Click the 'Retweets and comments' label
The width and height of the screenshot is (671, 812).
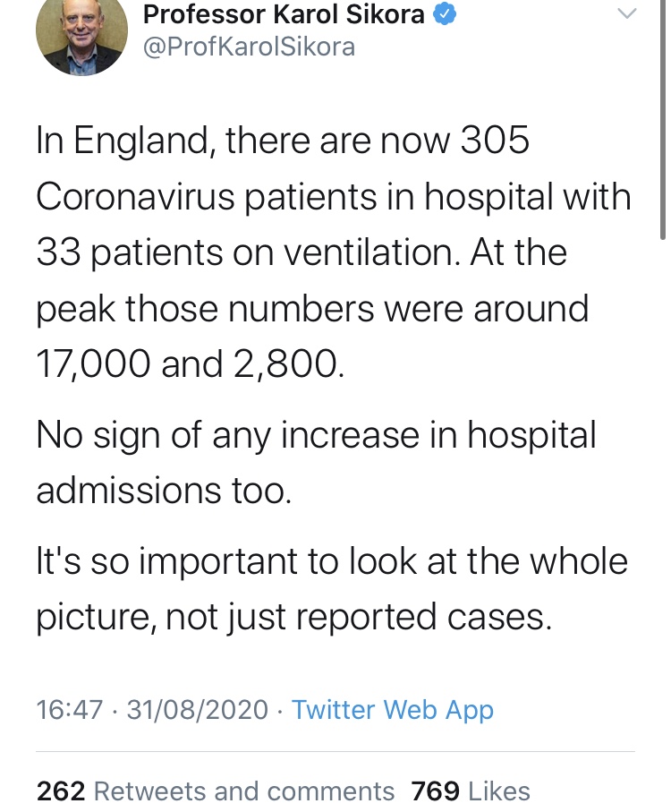244,791
